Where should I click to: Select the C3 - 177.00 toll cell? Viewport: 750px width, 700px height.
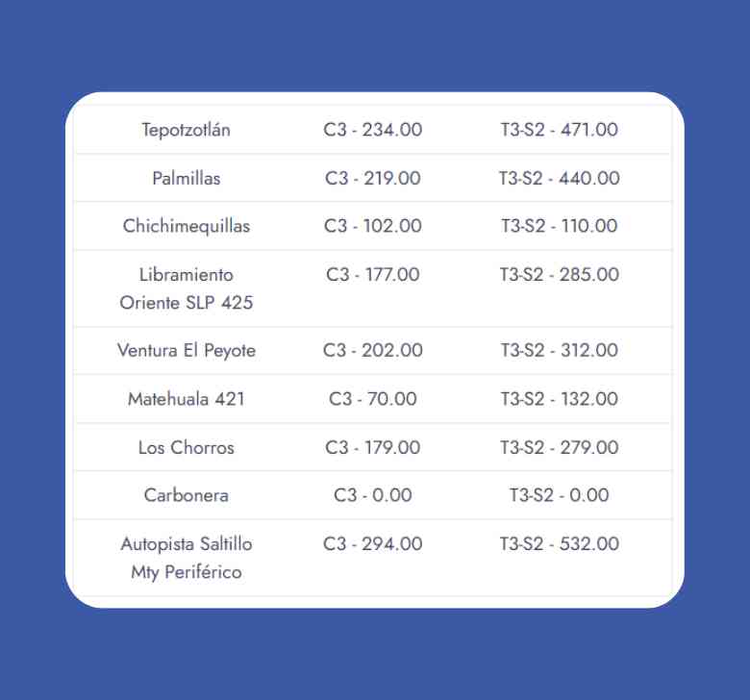click(x=372, y=275)
